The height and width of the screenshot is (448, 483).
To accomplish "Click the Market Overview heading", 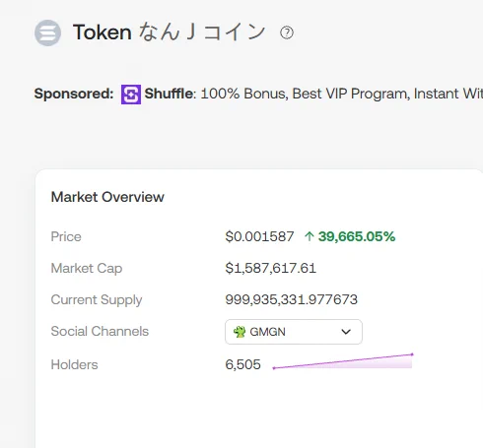I will (x=107, y=197).
